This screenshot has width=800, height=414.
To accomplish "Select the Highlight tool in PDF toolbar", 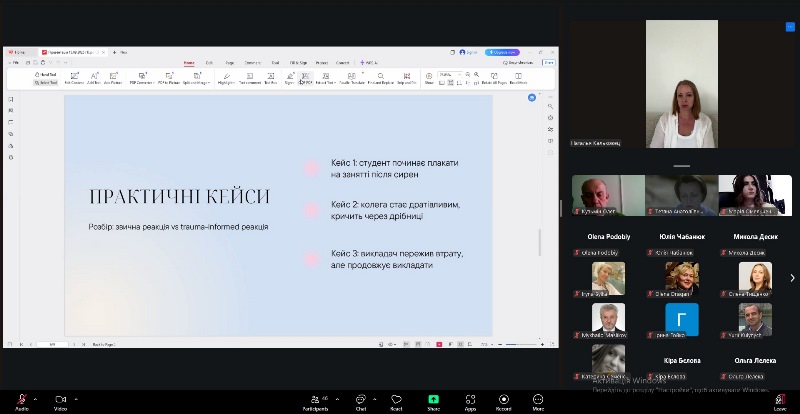I will tap(226, 78).
